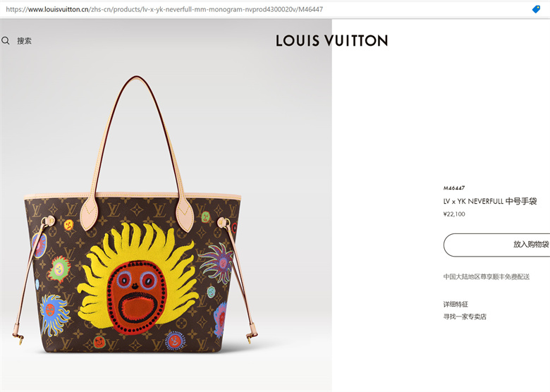Click the bag's right side drawstring clasp
This screenshot has height=392, width=550.
click(251, 336)
